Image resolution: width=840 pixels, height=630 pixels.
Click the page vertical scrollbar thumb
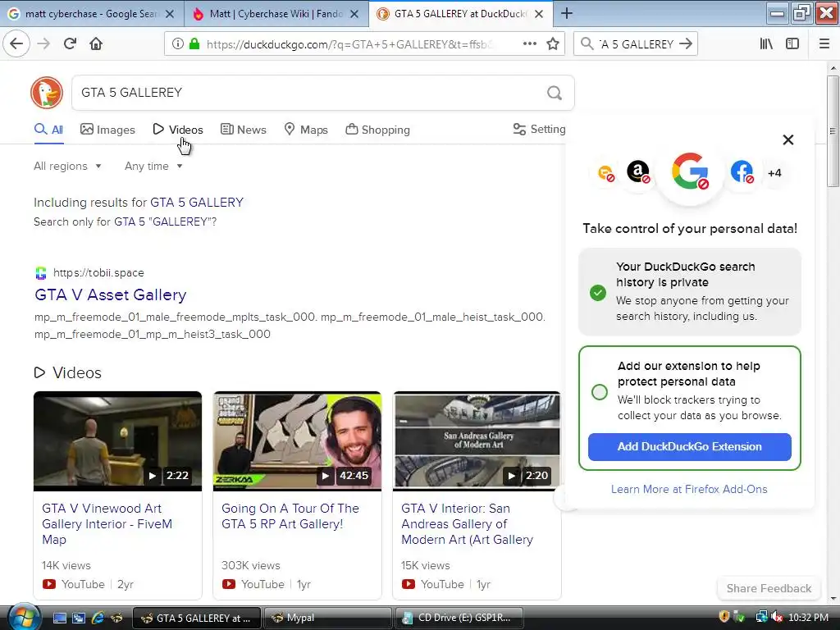(833, 131)
